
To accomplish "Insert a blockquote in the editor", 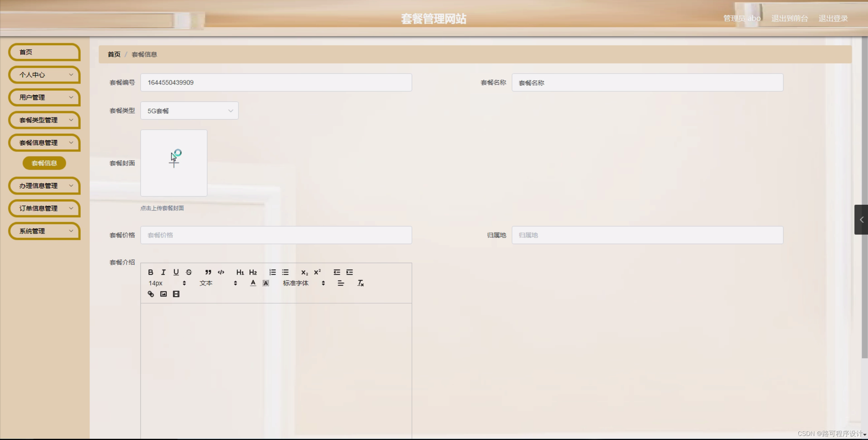I will 208,272.
